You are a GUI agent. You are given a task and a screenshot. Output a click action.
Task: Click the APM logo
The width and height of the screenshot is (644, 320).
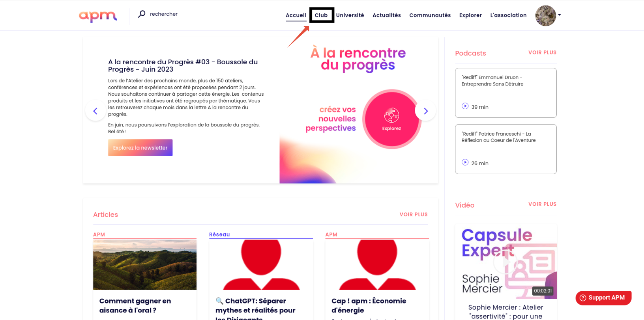pos(98,16)
